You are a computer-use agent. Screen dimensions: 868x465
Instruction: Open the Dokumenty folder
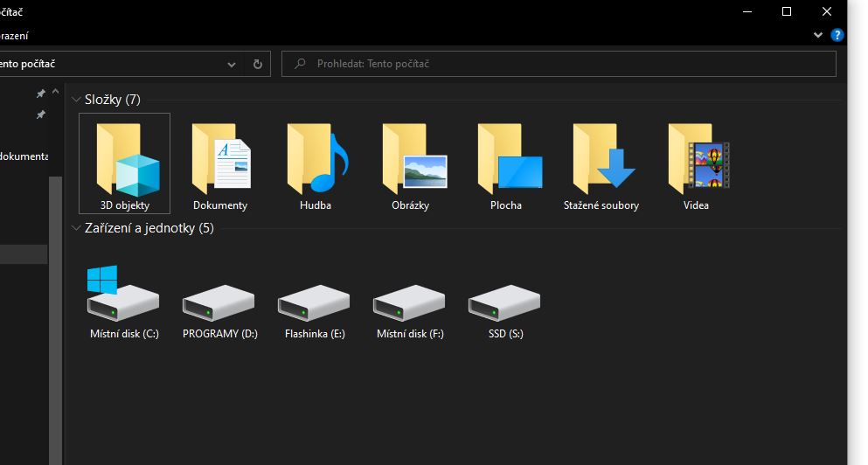click(220, 162)
